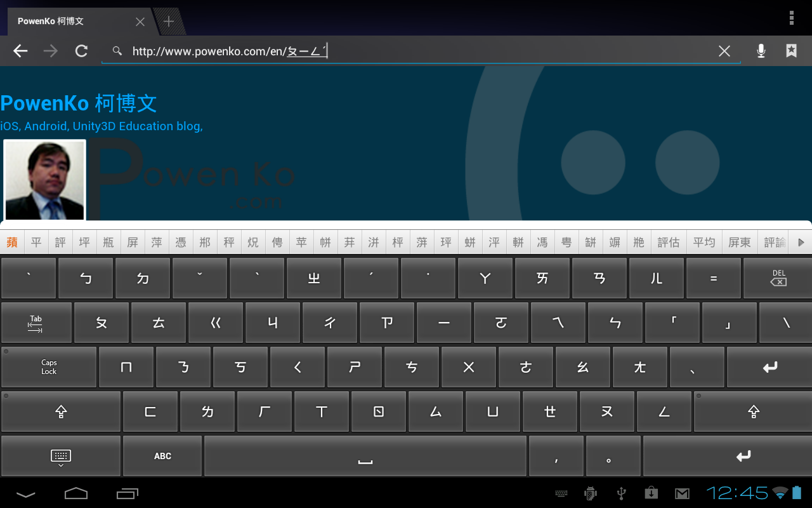Viewport: 812px width, 508px height.
Task: Open Android recent apps
Action: click(x=127, y=493)
